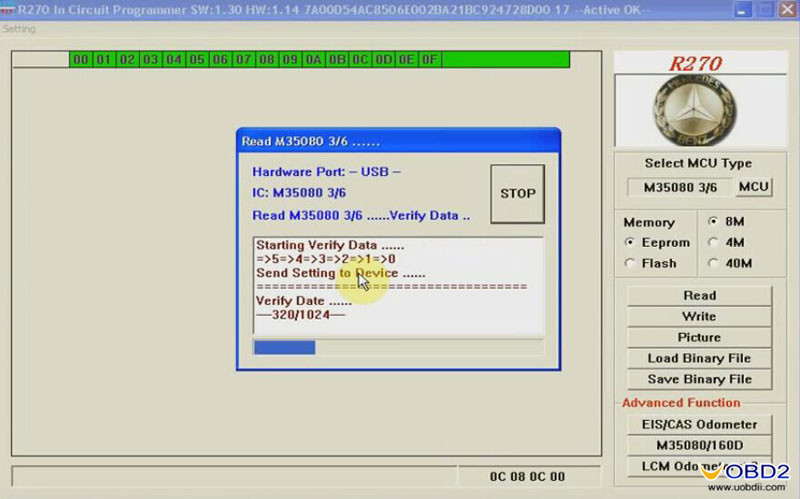This screenshot has height=499, width=800.
Task: Click the 0C 08 0C 00 status value
Action: tap(527, 477)
